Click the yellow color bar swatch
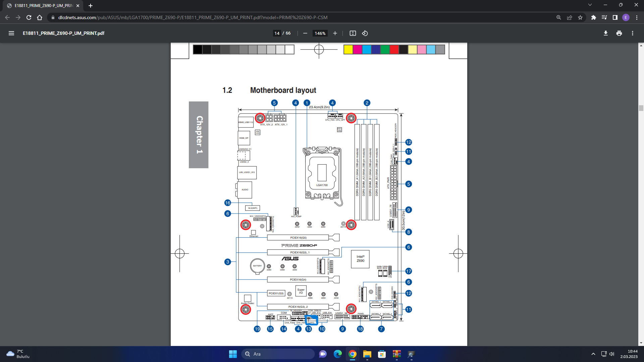This screenshot has height=362, width=644. tap(348, 50)
